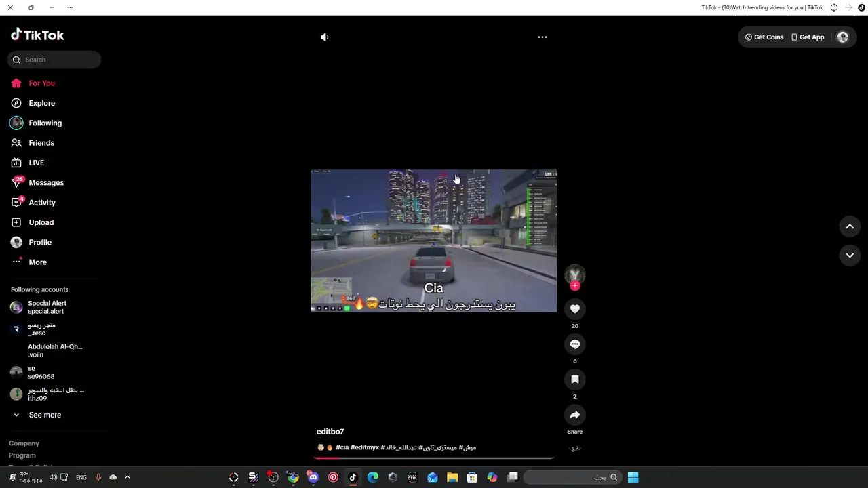Open Discord from the taskbar

click(313, 477)
